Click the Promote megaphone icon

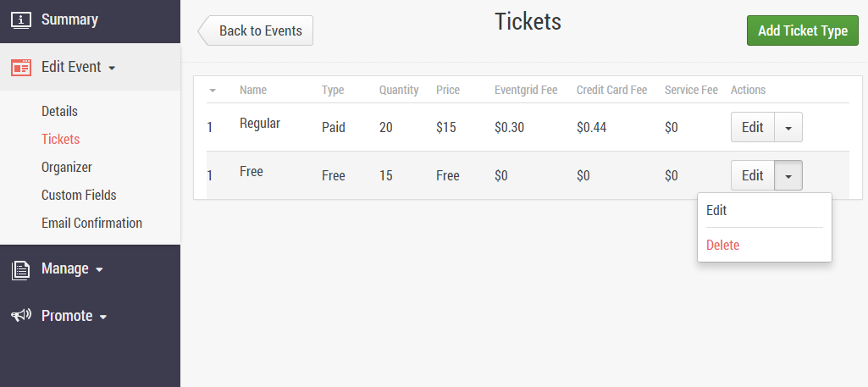(21, 316)
